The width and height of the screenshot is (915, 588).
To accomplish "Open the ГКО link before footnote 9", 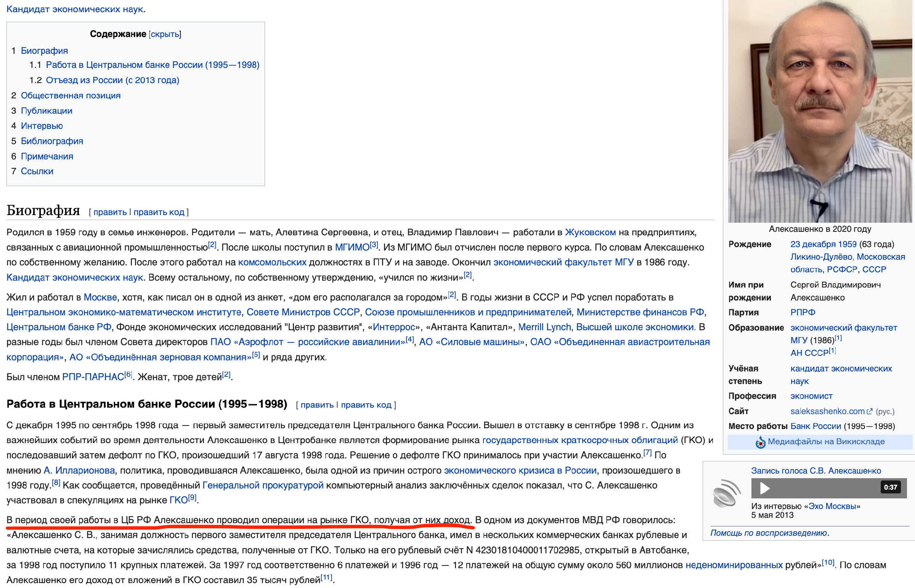I will (x=178, y=501).
